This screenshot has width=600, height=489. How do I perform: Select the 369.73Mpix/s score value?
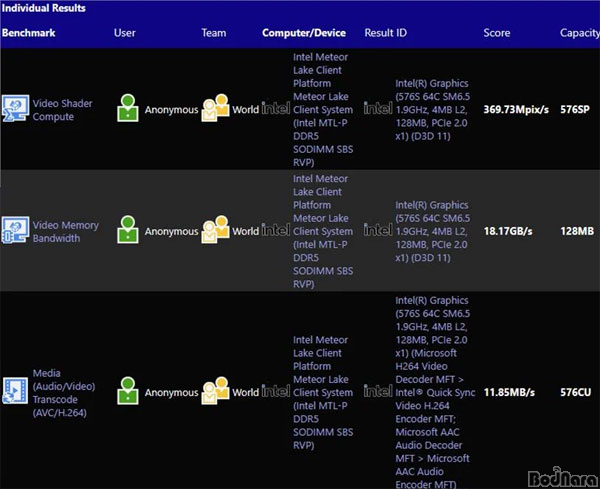pos(516,110)
